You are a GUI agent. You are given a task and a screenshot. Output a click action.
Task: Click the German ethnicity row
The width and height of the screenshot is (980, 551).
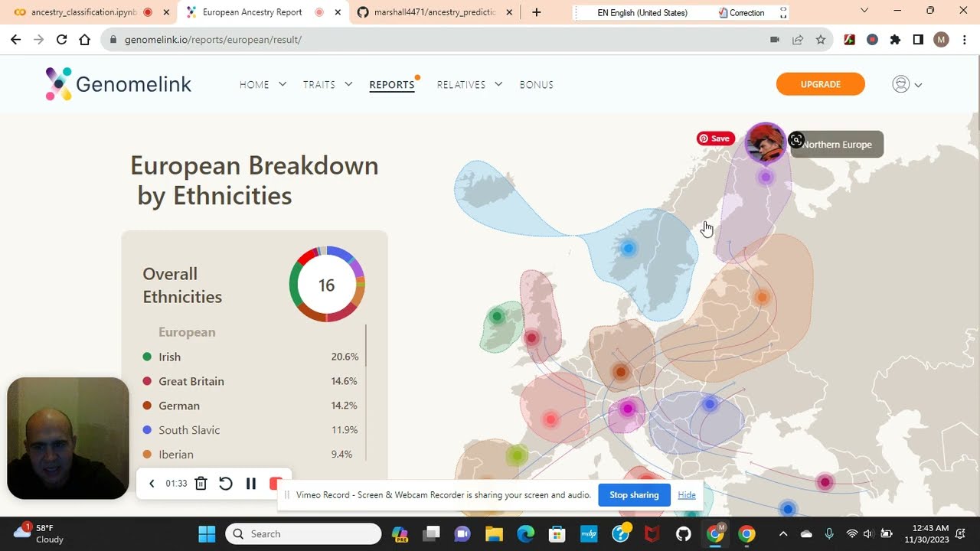click(x=250, y=406)
